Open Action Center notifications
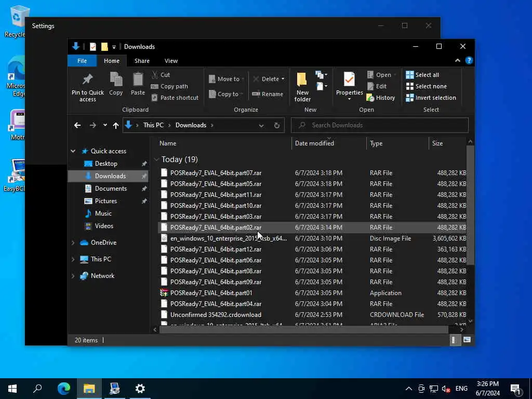 point(516,389)
